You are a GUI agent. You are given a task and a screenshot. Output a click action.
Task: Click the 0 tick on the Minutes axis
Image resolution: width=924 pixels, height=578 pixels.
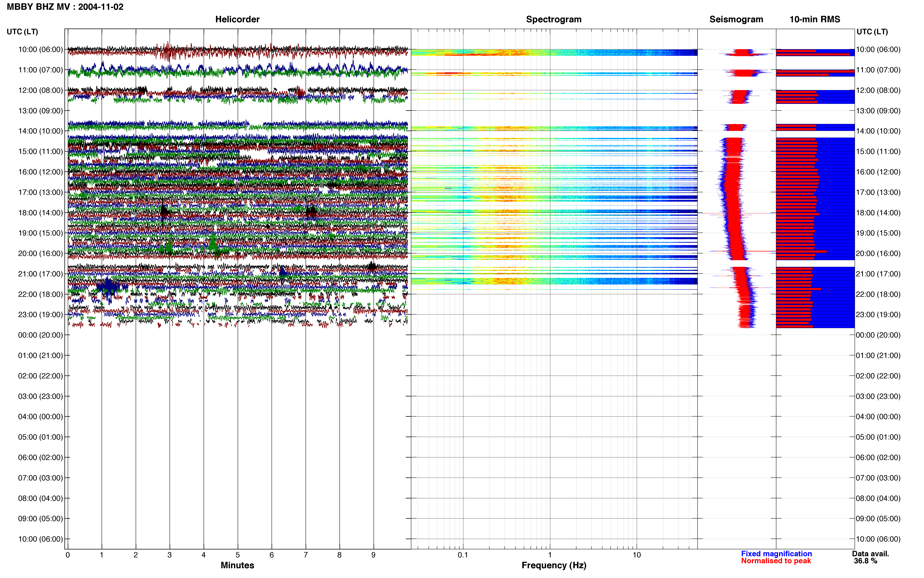tap(68, 555)
